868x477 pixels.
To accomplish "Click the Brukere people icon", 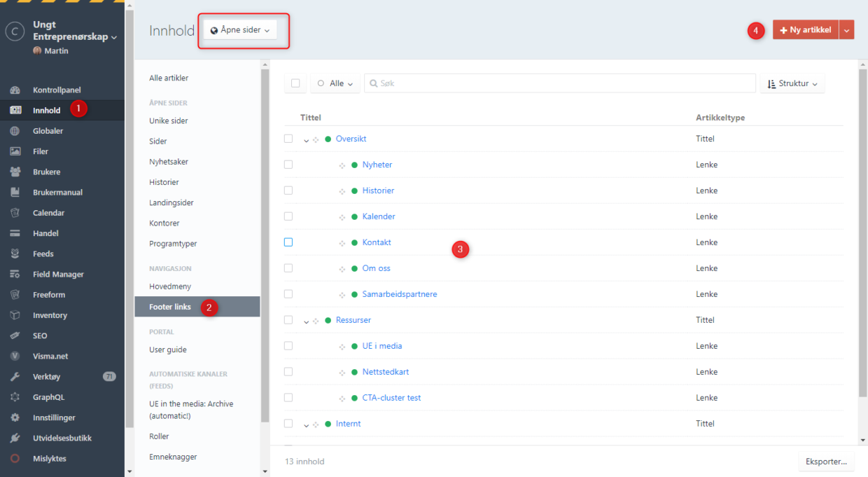I will (15, 172).
